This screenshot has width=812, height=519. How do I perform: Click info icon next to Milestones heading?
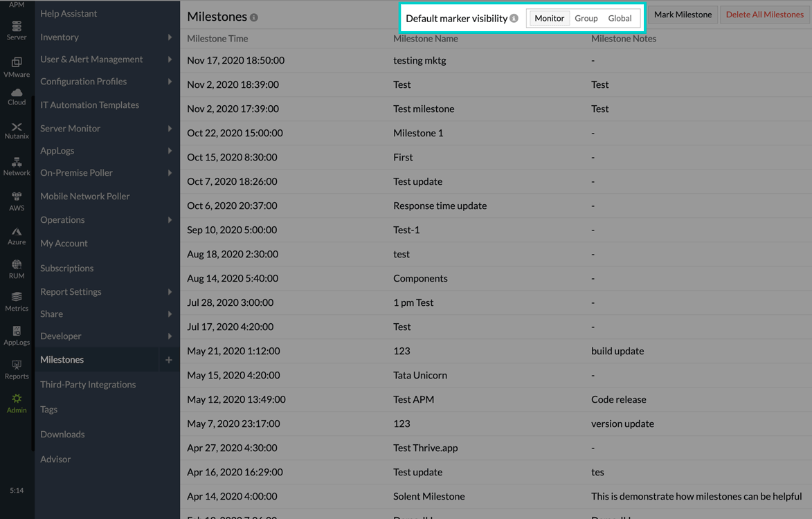(x=254, y=17)
